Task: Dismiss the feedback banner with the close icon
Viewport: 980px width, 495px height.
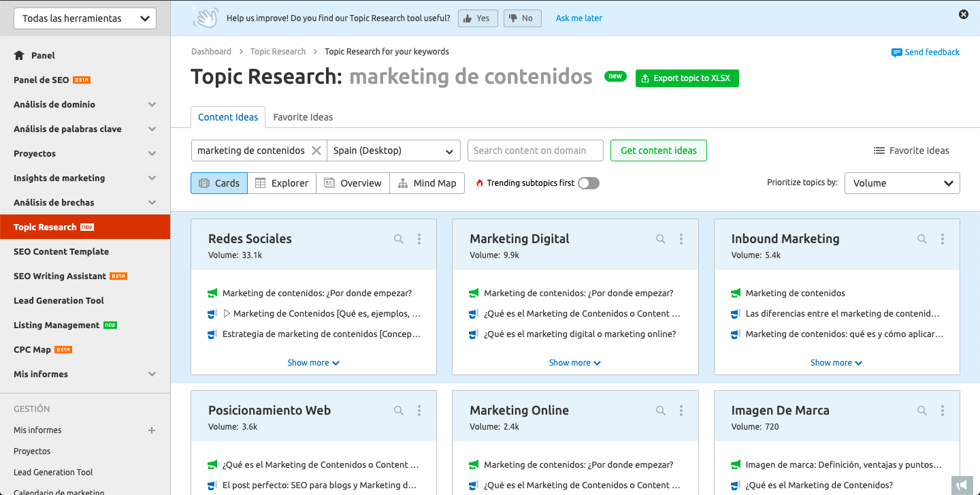Action: [x=964, y=14]
